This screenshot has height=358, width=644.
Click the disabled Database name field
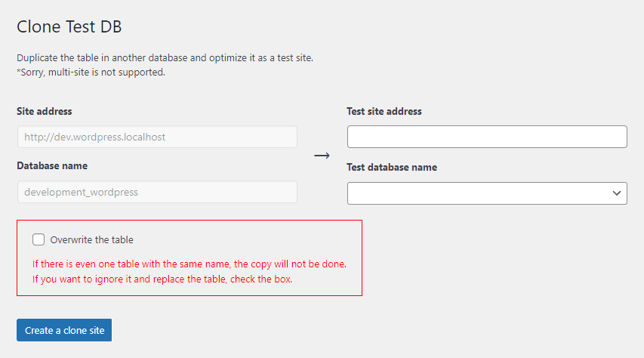(x=156, y=192)
